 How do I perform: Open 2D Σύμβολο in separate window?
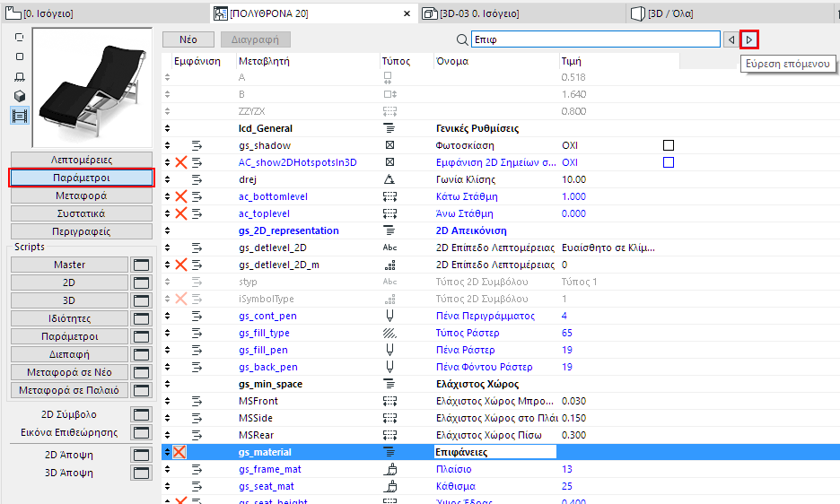(x=141, y=414)
